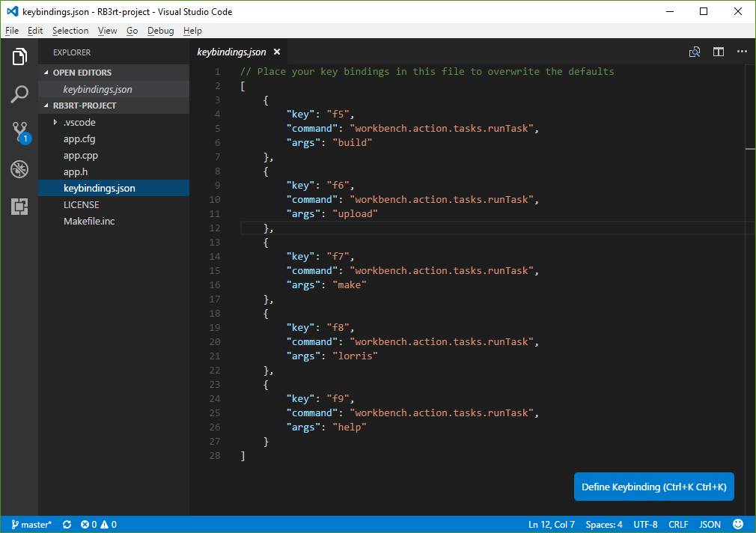
Task: Open the Search view icon
Action: point(19,94)
